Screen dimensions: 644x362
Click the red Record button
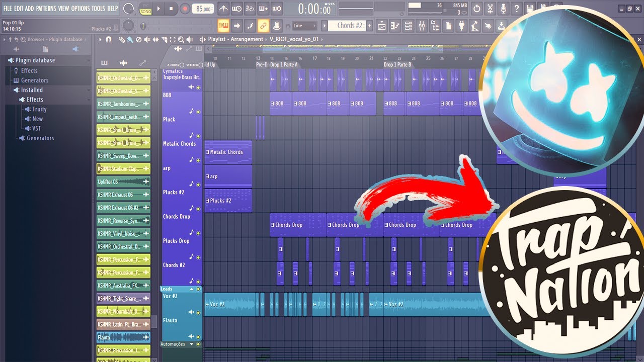coord(185,9)
